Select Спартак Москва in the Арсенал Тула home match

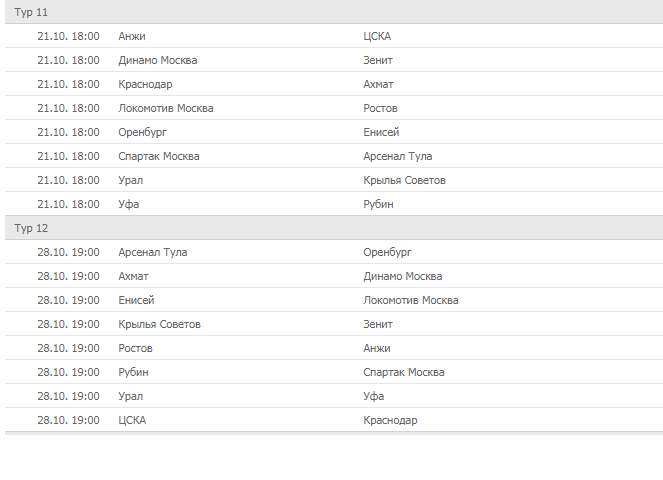click(158, 156)
